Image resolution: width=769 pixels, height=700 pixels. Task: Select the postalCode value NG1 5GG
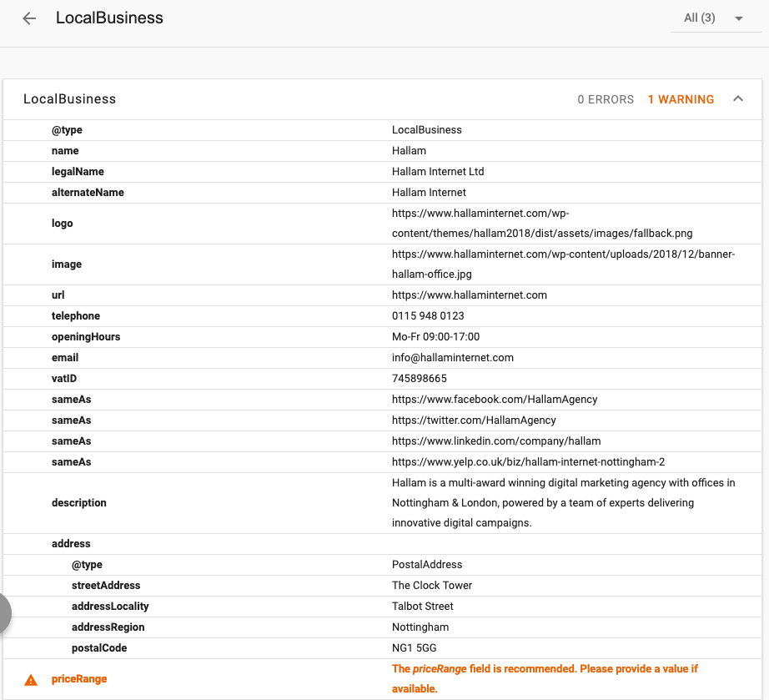coord(414,648)
